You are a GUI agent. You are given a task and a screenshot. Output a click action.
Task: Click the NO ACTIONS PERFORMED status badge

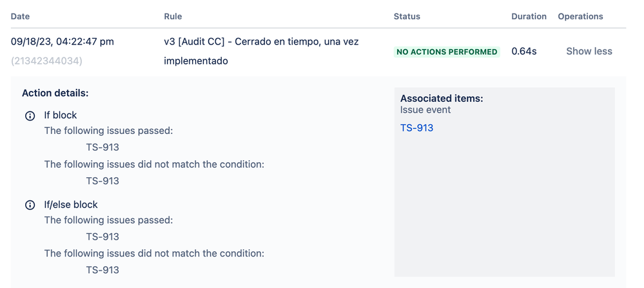[x=447, y=52]
